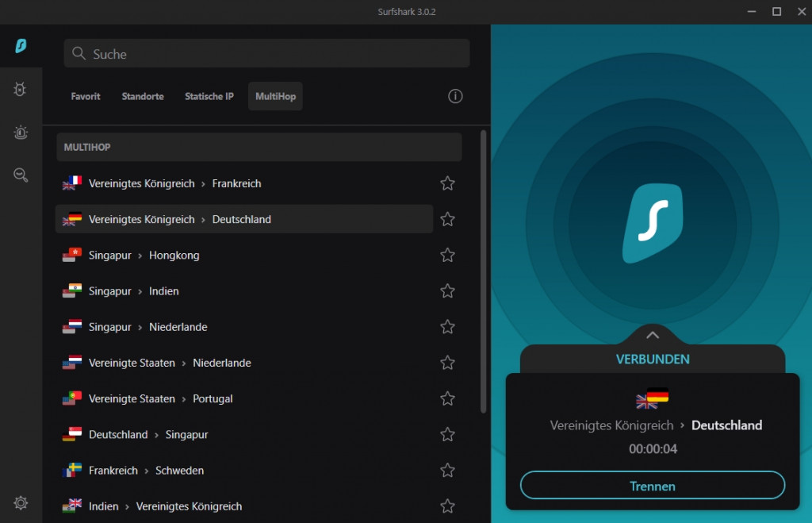Screen dimensions: 812x523
Task: Click the Trennen button to disconnect
Action: (653, 485)
